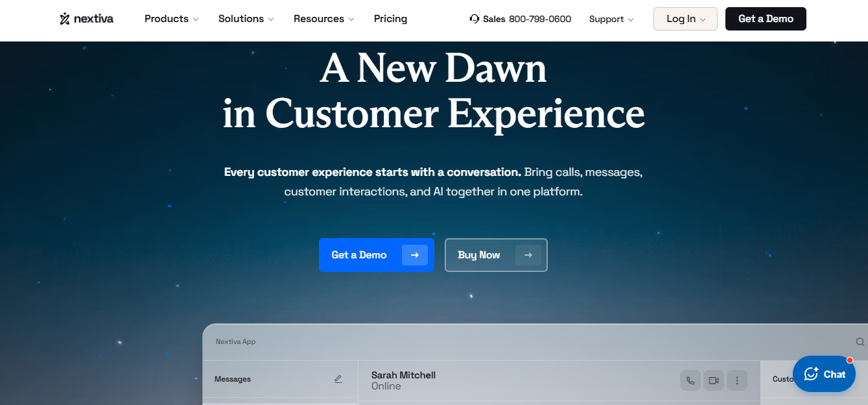Expand the Solutions dropdown
868x405 pixels.
click(246, 19)
